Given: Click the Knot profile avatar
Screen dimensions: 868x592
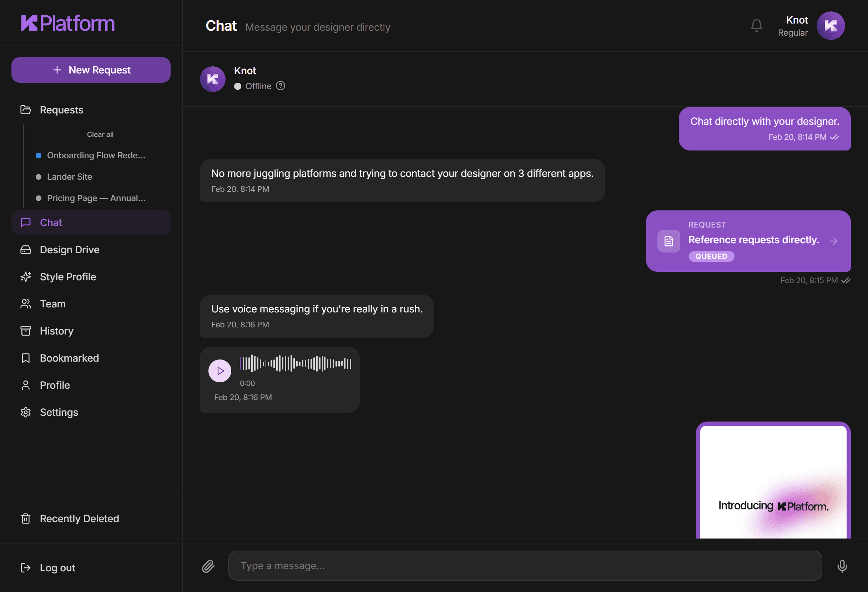Looking at the screenshot, I should click(831, 25).
